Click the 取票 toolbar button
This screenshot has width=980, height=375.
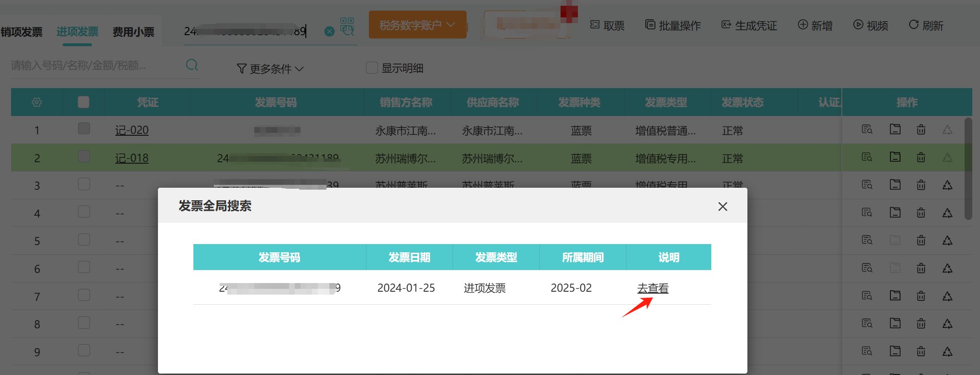607,26
